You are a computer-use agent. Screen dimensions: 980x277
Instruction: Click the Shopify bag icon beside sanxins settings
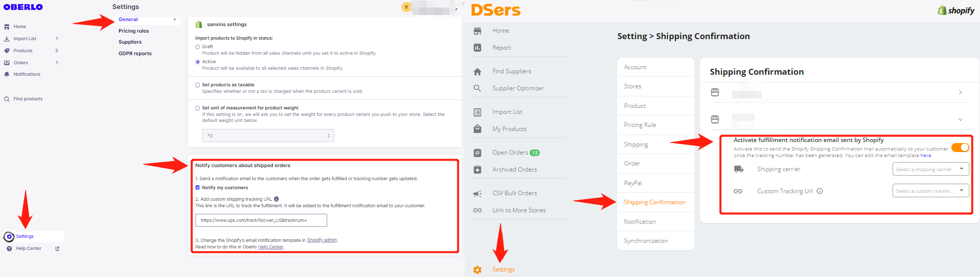pos(199,24)
